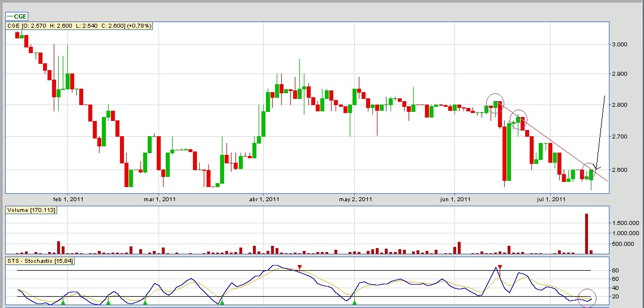644x308 pixels.
Task: Click the red sell triangle in mid-April
Action: coord(300,267)
